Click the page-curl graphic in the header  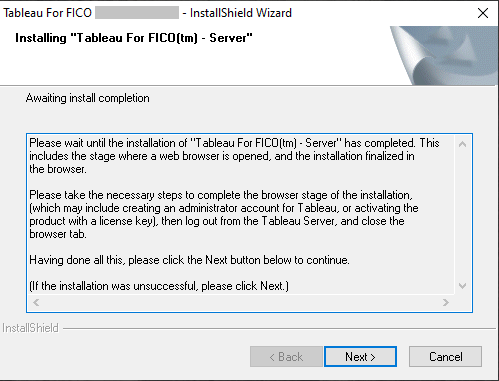click(x=444, y=55)
